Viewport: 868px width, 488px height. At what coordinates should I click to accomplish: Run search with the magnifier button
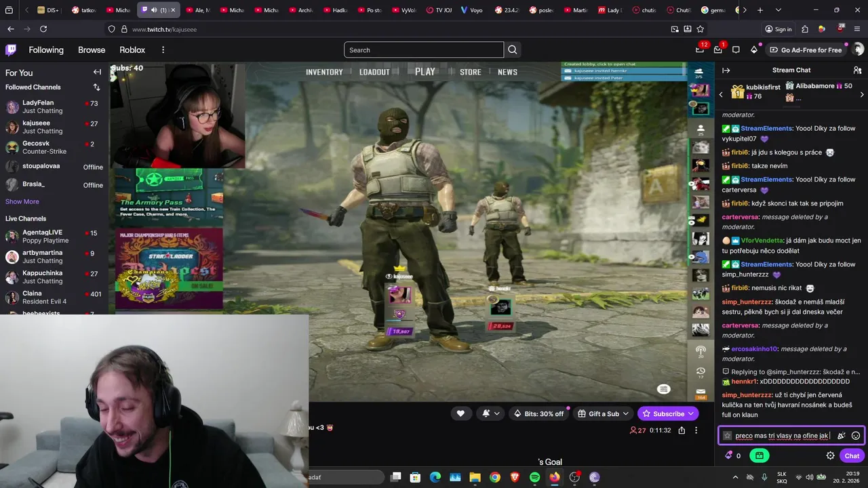point(513,49)
